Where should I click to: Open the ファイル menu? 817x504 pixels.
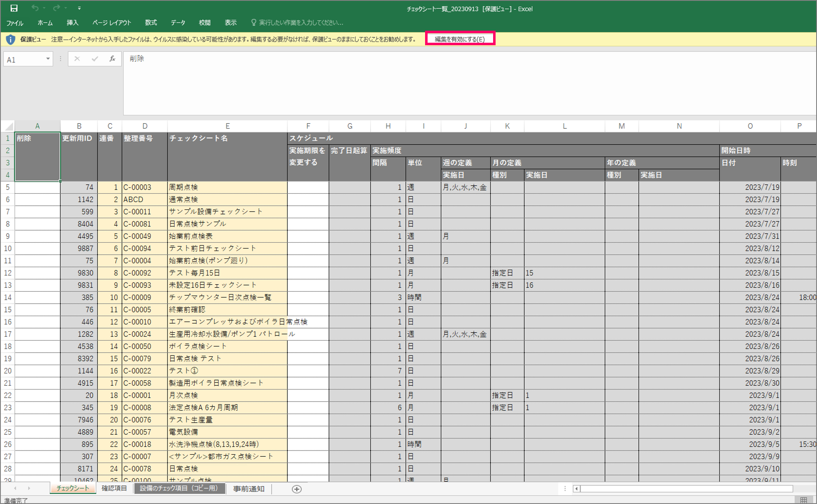tap(15, 23)
